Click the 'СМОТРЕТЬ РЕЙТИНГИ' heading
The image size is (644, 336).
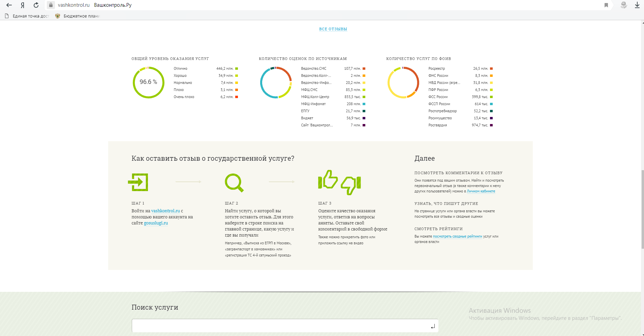[x=438, y=229]
